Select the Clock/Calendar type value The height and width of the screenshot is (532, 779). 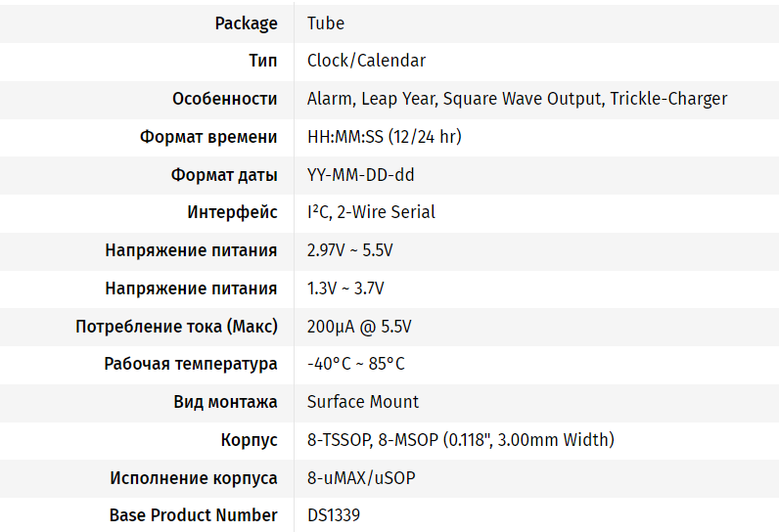(x=366, y=61)
